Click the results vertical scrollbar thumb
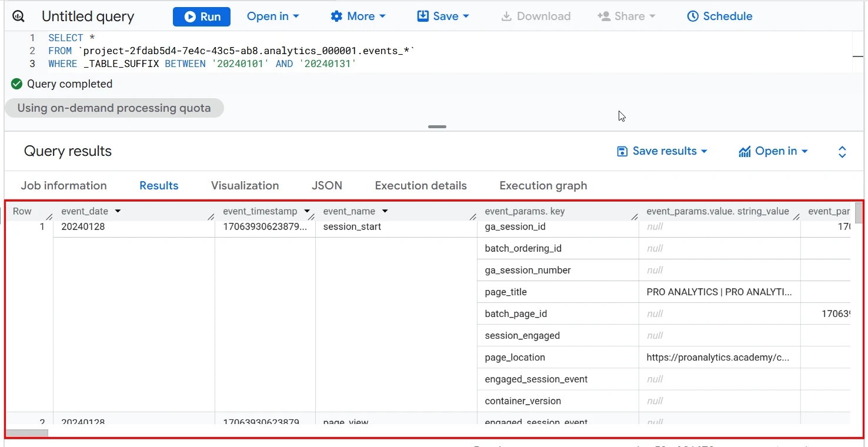The height and width of the screenshot is (447, 868). coord(859,213)
